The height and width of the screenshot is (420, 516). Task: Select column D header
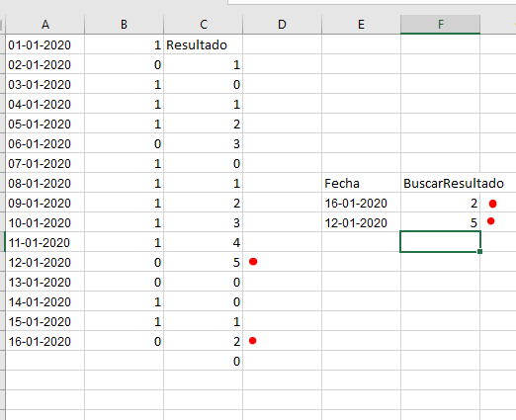tap(282, 25)
